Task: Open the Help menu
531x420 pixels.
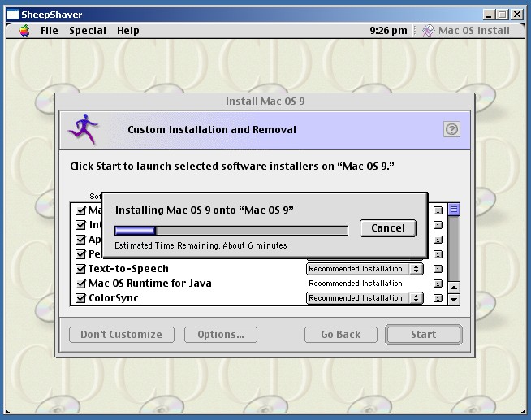Action: (128, 31)
